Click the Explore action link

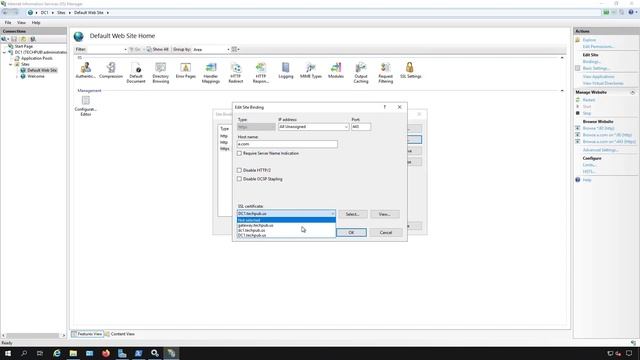coord(589,40)
